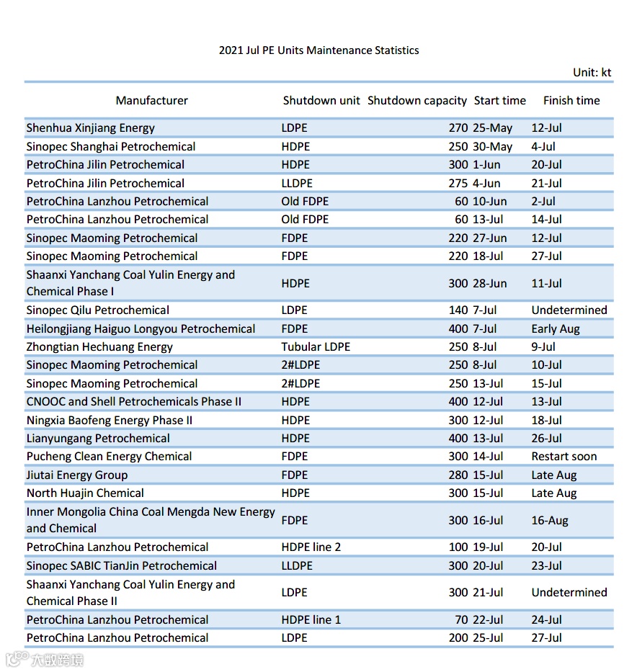
Task: Select the 'Unit: kt' label
Action: pos(592,73)
